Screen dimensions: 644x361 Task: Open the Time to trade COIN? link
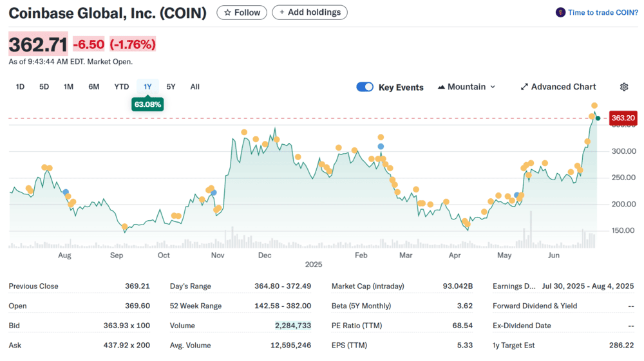pos(603,12)
